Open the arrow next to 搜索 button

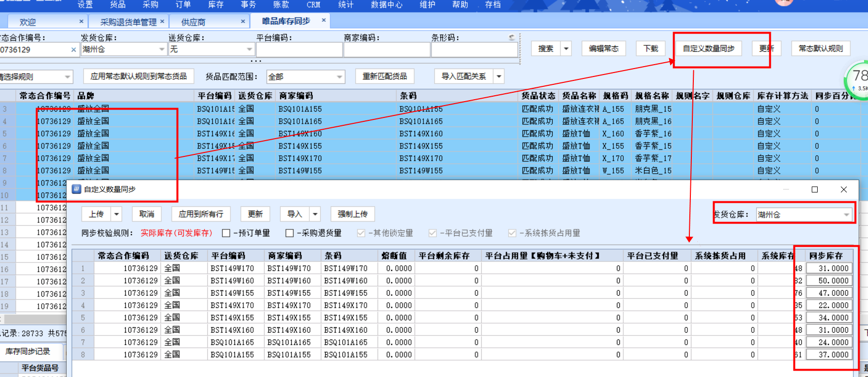(566, 48)
